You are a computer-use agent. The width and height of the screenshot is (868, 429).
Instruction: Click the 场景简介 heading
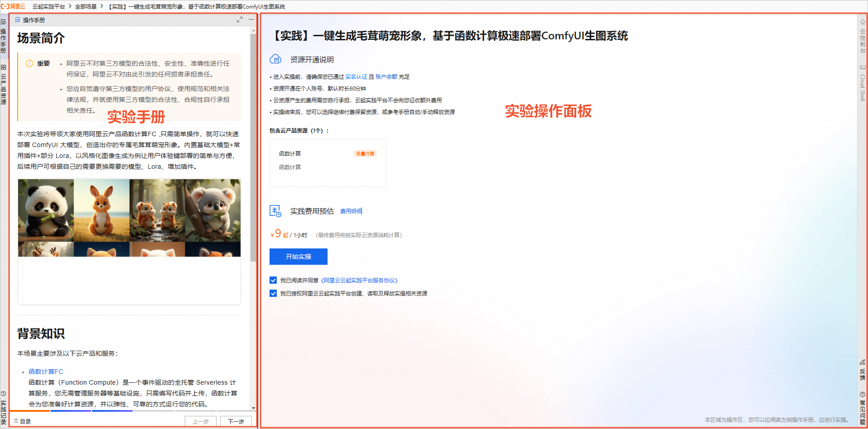coord(41,38)
